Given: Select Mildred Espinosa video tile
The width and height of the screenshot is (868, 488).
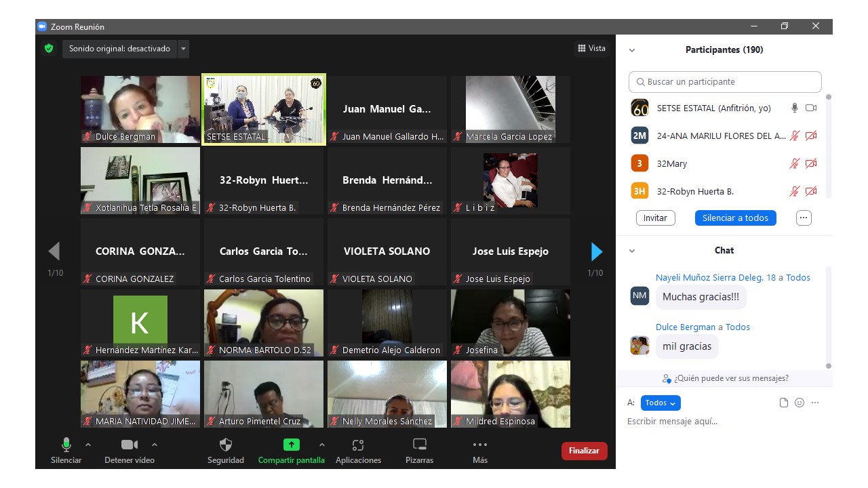Looking at the screenshot, I should pos(511,394).
